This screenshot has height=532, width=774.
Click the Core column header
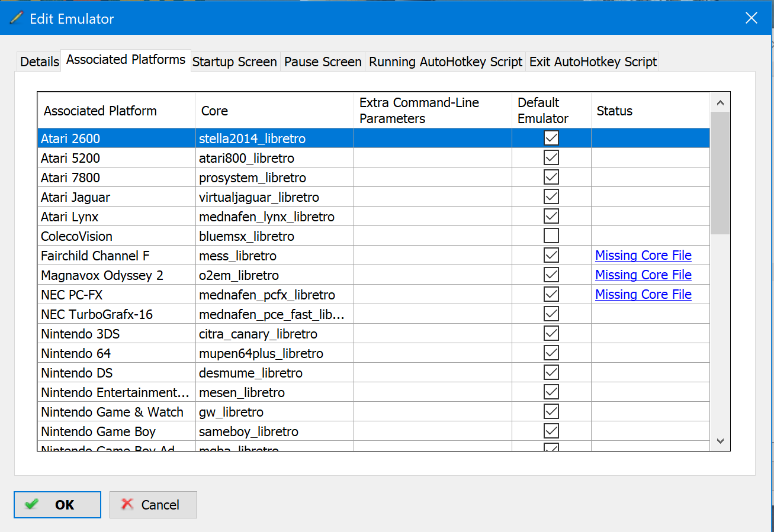pyautogui.click(x=275, y=111)
